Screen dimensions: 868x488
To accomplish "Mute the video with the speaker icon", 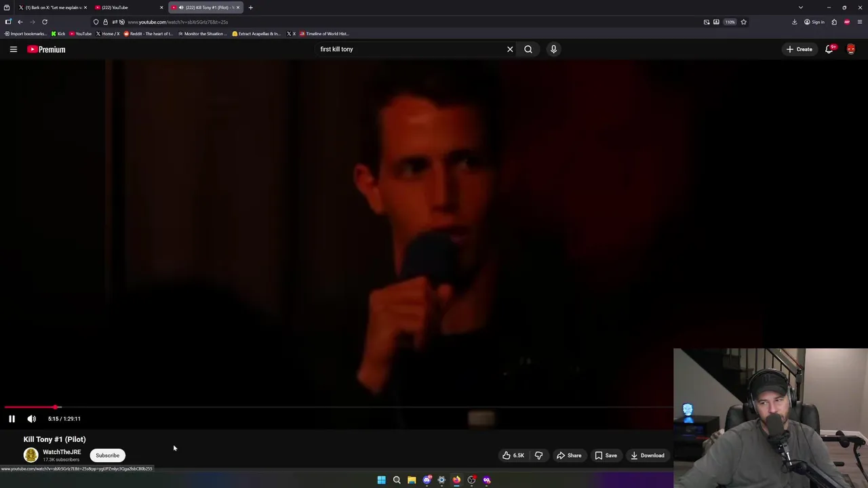I will tap(31, 419).
